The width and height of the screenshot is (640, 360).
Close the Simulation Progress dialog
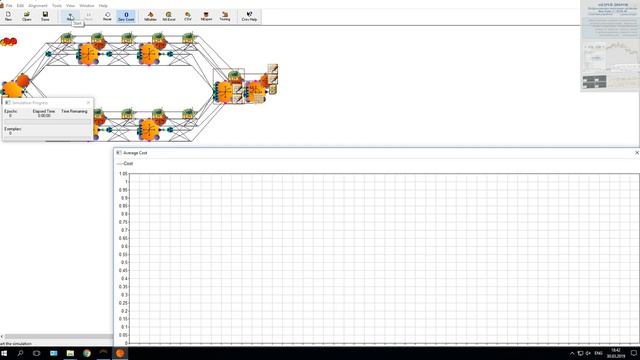[88, 103]
